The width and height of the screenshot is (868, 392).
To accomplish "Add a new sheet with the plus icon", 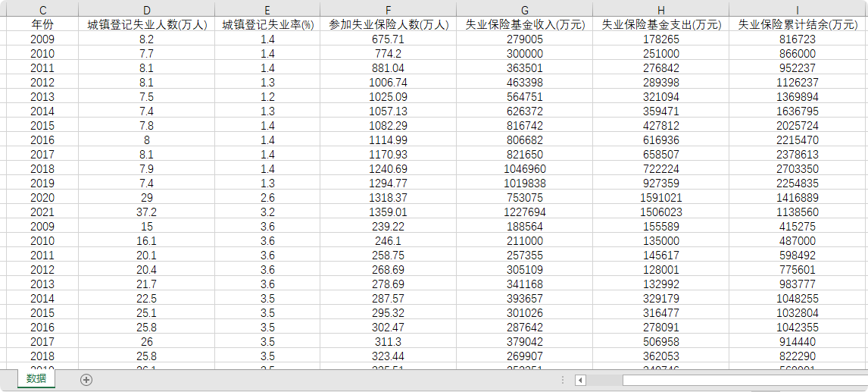I will click(x=86, y=380).
